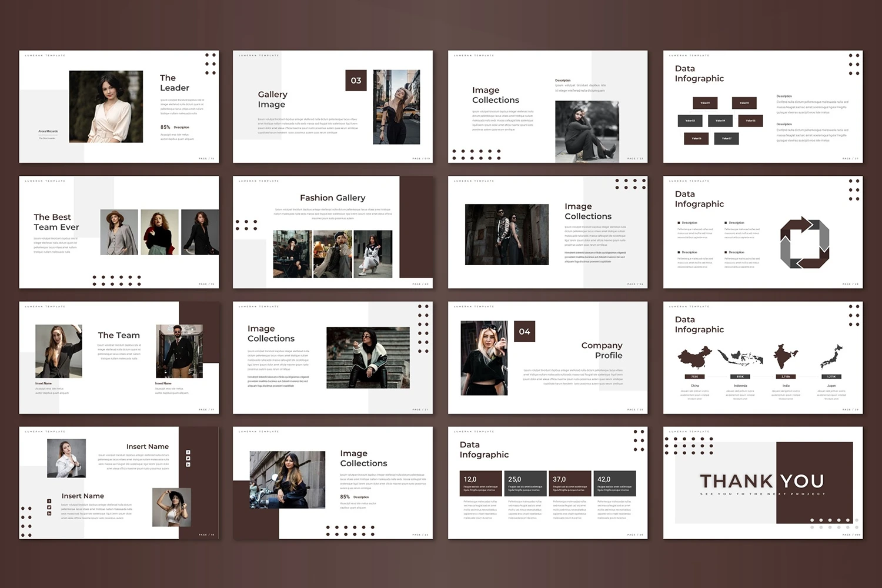
Task: Click the Indonesia map silhouette
Action: pos(740,358)
